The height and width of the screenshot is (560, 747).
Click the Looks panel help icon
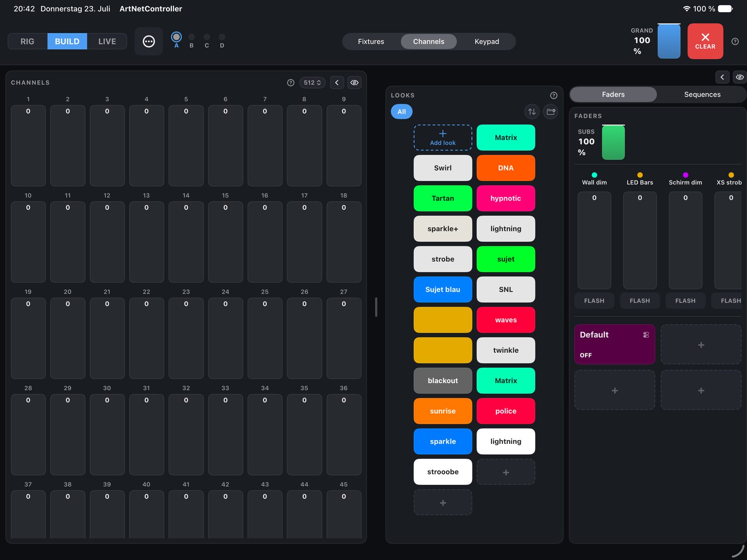[554, 95]
